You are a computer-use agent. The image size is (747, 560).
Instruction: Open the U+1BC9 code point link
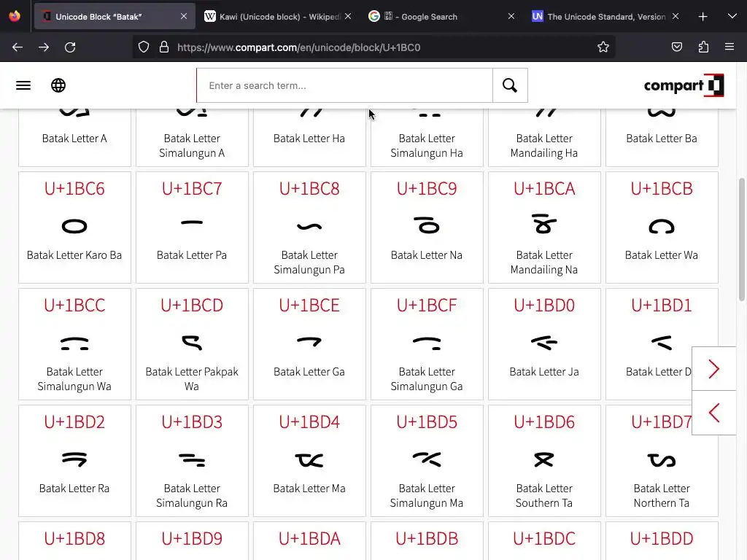[427, 189]
